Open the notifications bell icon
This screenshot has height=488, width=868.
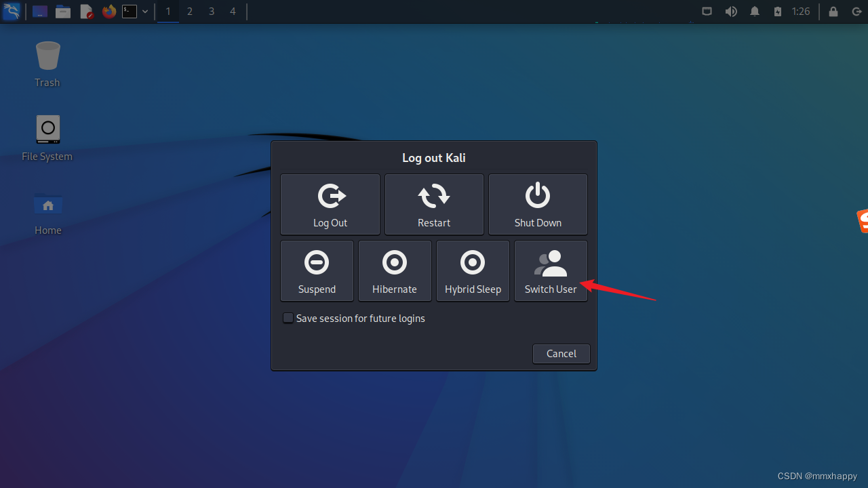click(755, 12)
